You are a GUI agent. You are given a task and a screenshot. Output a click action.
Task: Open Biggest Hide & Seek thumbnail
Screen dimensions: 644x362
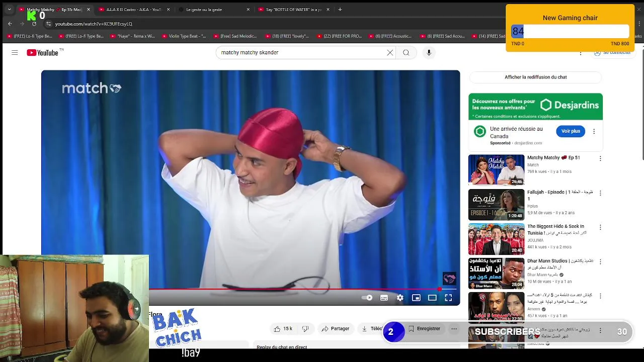pos(496,239)
